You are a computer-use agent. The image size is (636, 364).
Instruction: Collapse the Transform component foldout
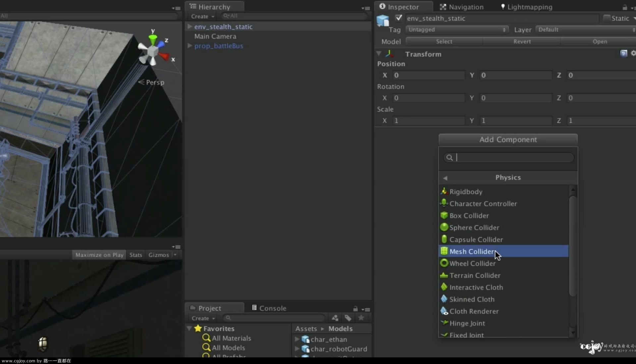[379, 53]
